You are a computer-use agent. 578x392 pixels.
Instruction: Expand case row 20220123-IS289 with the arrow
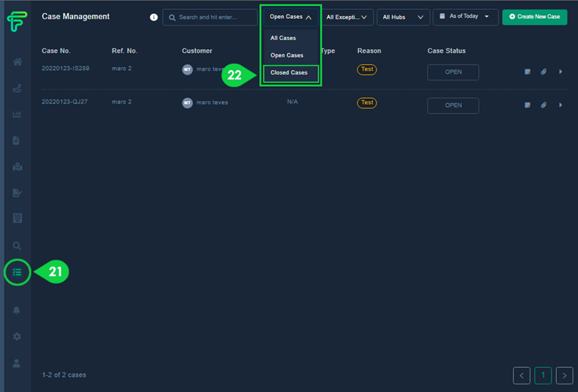click(x=560, y=72)
